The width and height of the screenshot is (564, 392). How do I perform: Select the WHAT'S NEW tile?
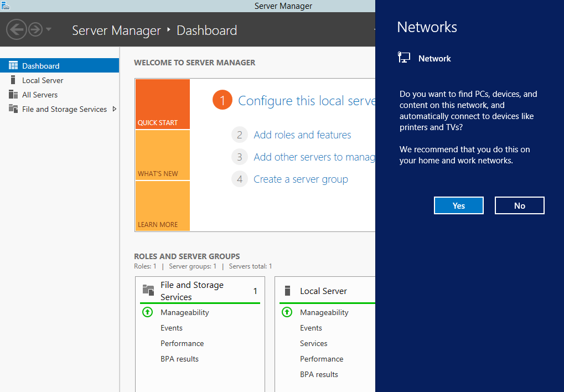(x=163, y=155)
